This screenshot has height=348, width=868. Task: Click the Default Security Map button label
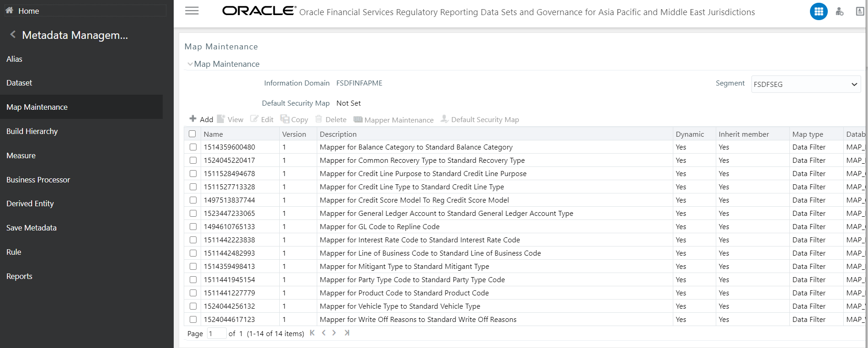485,119
